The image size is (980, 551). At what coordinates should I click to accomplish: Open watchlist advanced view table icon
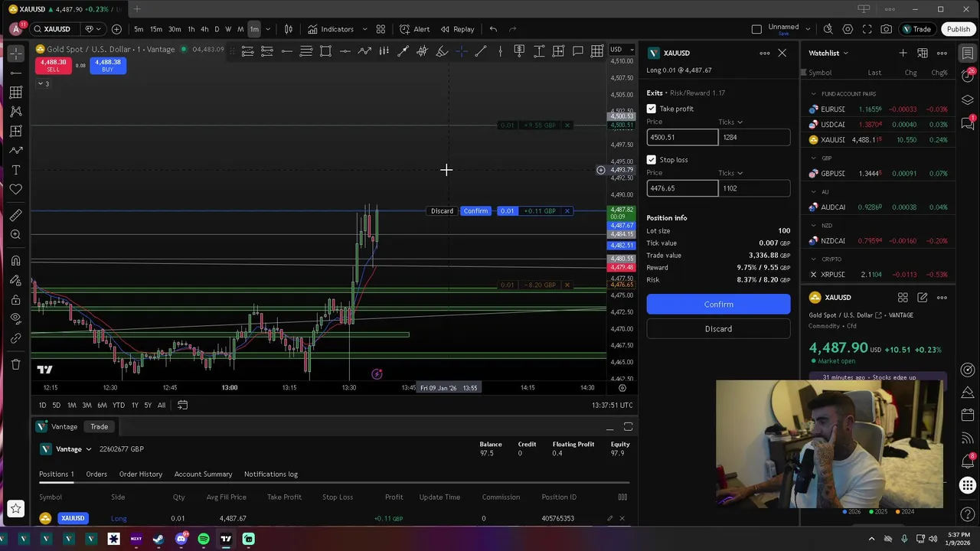[923, 53]
